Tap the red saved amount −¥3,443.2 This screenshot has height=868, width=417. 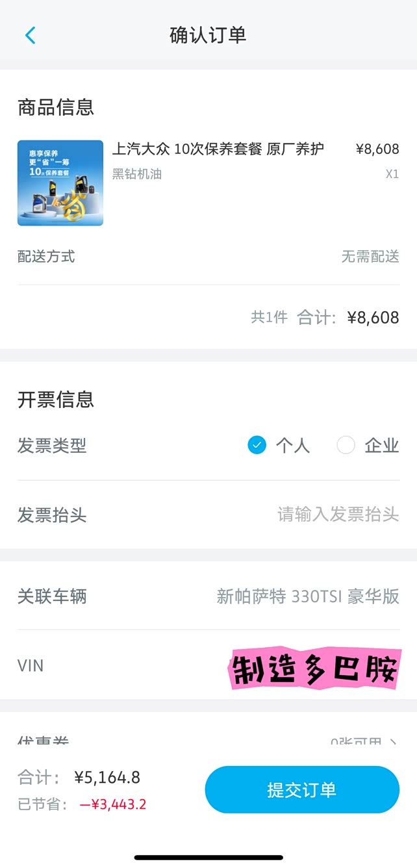[113, 805]
